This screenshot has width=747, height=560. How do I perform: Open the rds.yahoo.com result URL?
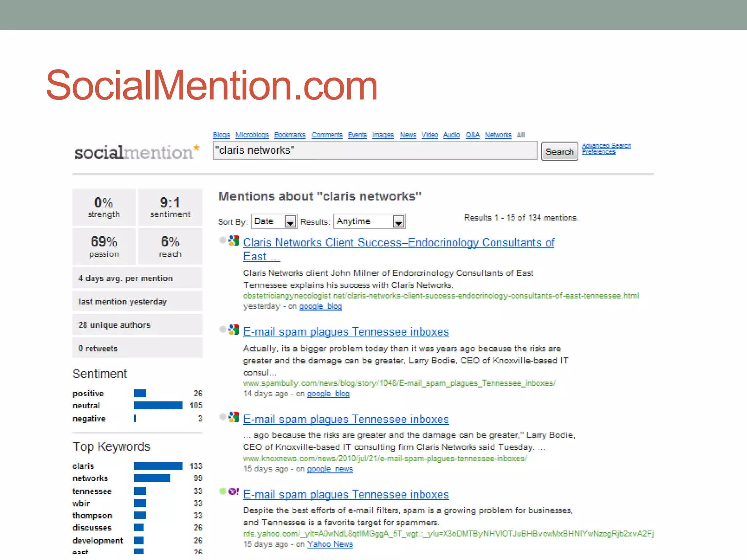(x=448, y=534)
